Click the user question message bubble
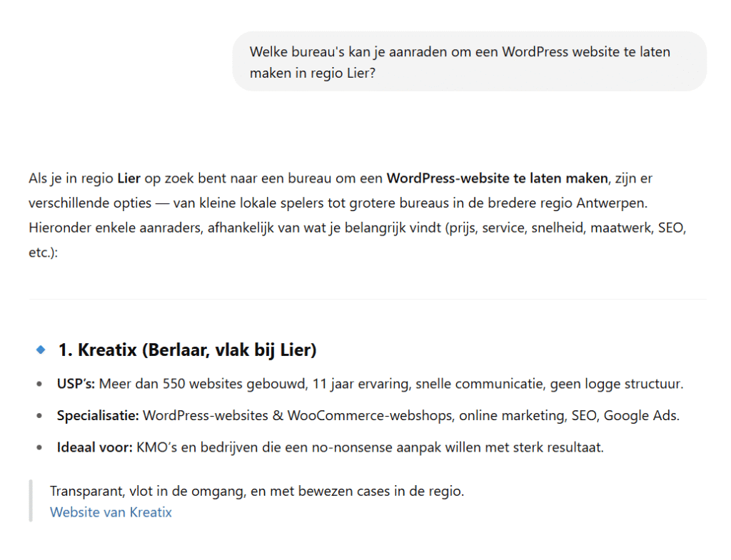Screen dimensions: 731x560 pos(469,62)
